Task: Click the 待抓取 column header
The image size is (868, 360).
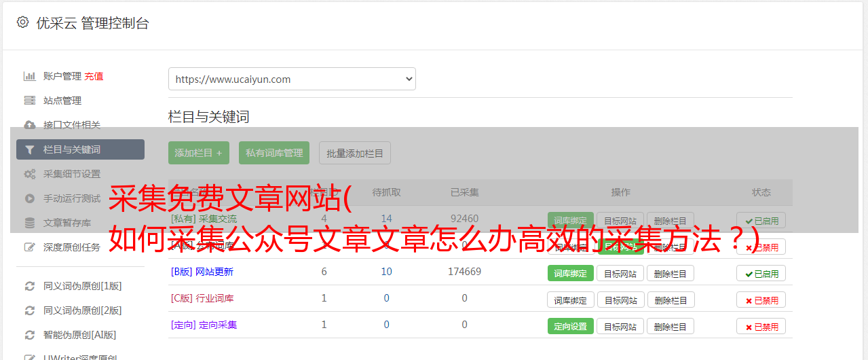Action: coord(387,192)
